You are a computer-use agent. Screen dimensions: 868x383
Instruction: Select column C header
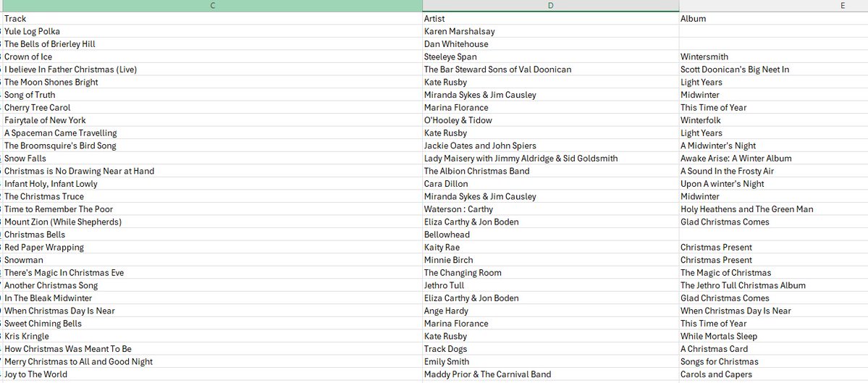[x=213, y=6]
